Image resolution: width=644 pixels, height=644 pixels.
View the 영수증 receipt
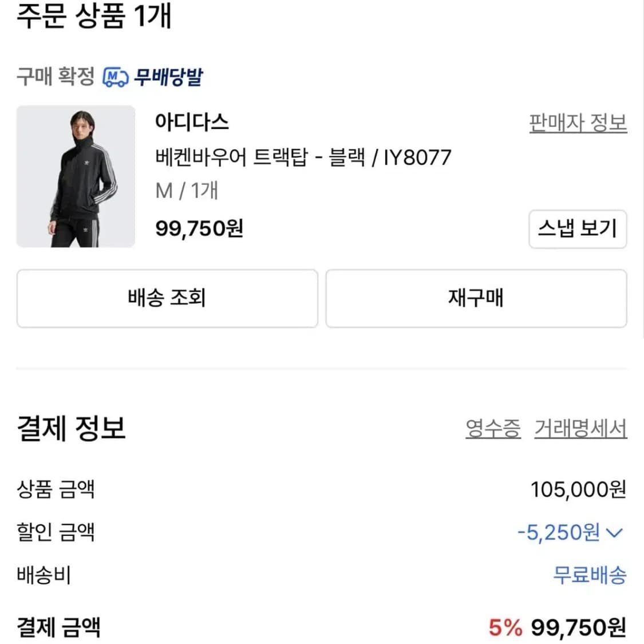(493, 428)
